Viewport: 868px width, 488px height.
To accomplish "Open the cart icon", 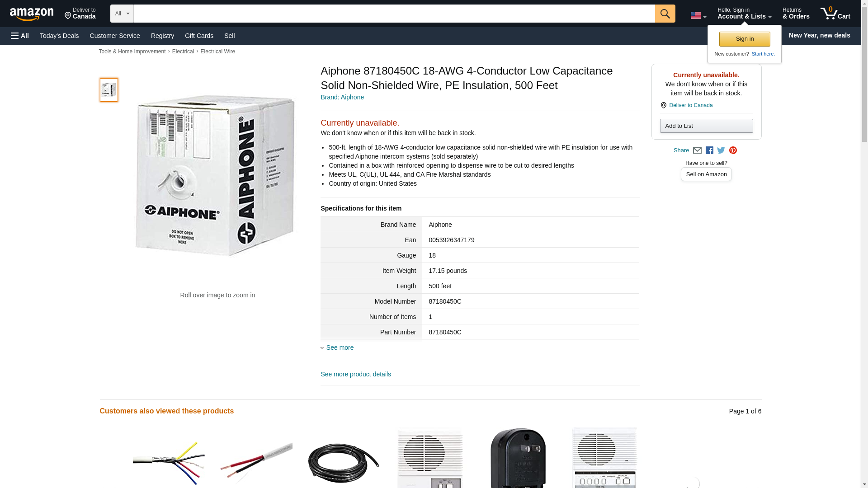I will [x=835, y=14].
